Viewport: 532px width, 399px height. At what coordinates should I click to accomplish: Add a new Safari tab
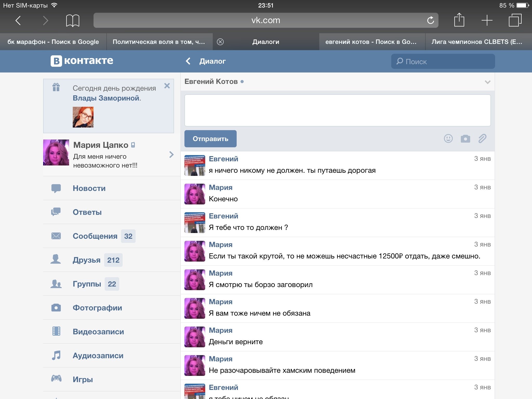click(487, 20)
